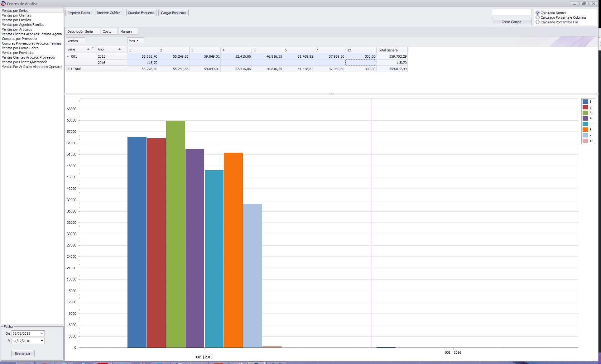Click the orange legend swatch for series 6

tap(585, 130)
